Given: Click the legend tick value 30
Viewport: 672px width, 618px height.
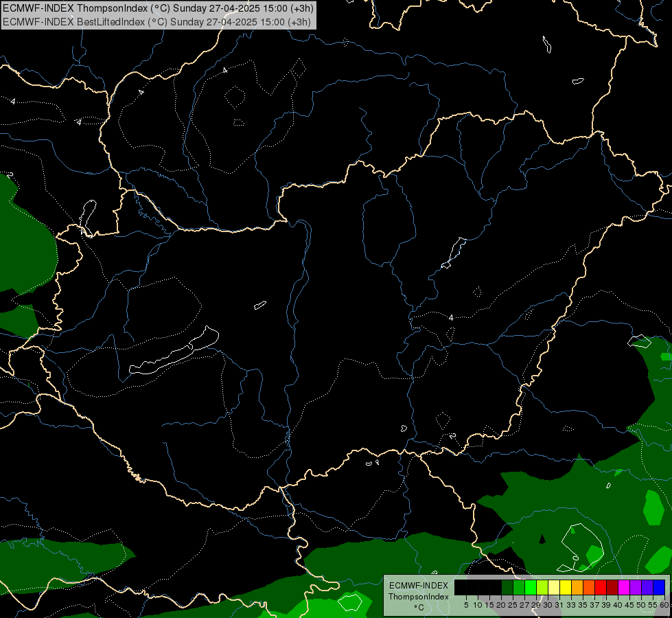Looking at the screenshot, I should coord(548,605).
